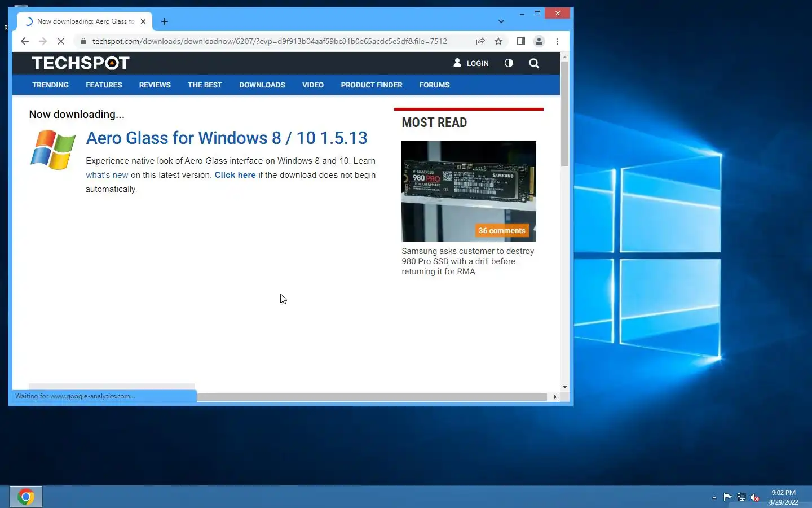Open FORUMS menu item
The width and height of the screenshot is (812, 508).
434,85
